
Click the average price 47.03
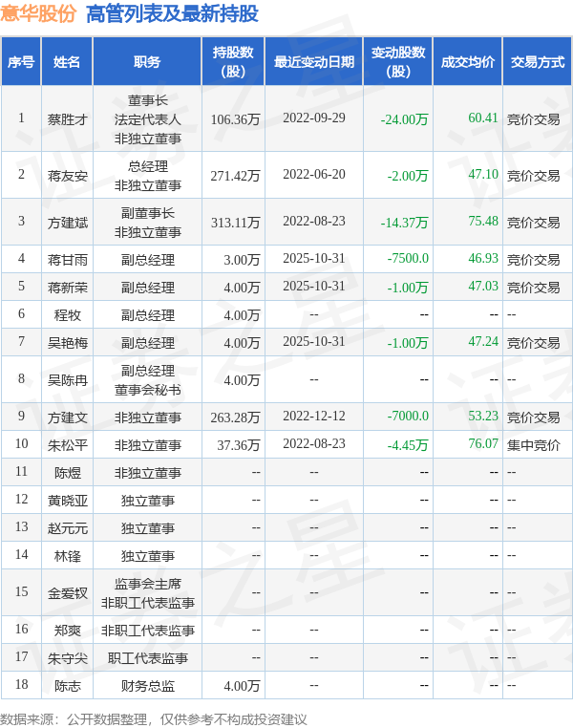tap(483, 286)
